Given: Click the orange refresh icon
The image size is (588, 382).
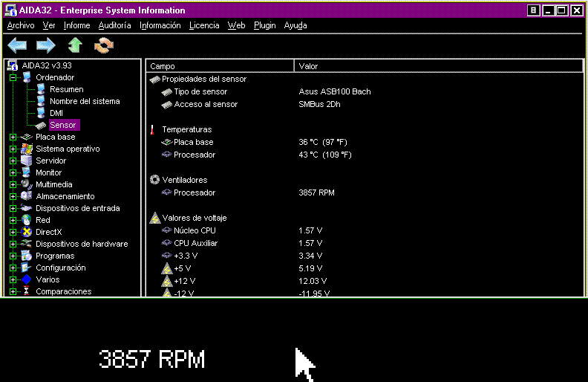Looking at the screenshot, I should [x=103, y=45].
